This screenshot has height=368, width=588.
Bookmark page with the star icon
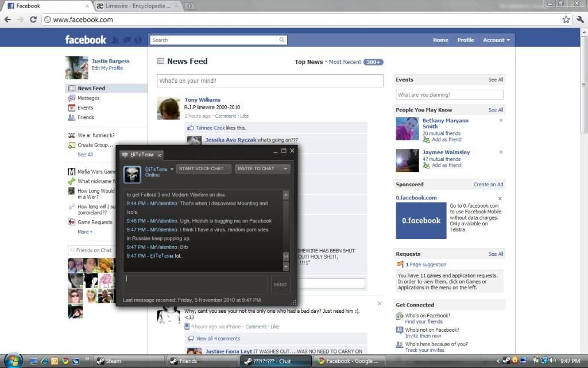(x=566, y=20)
